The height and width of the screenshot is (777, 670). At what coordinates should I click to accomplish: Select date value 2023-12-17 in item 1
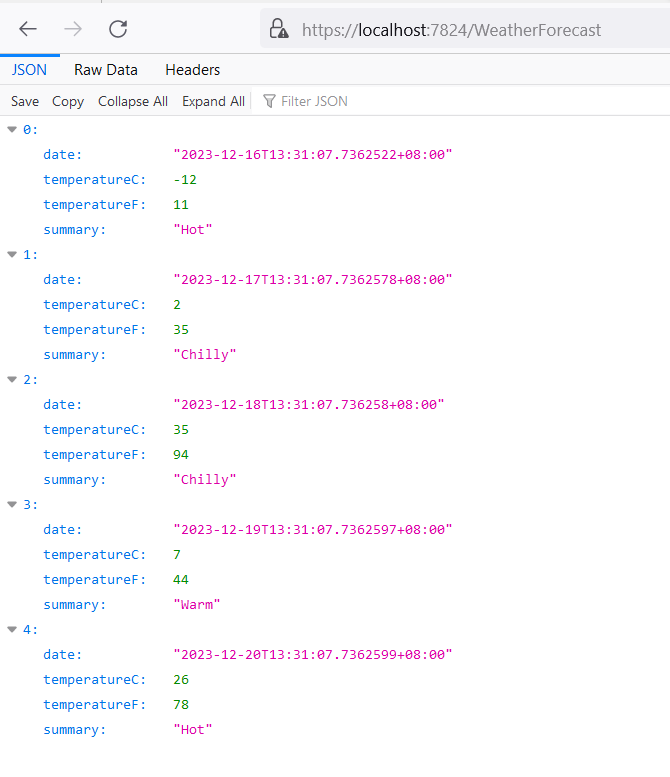point(313,279)
